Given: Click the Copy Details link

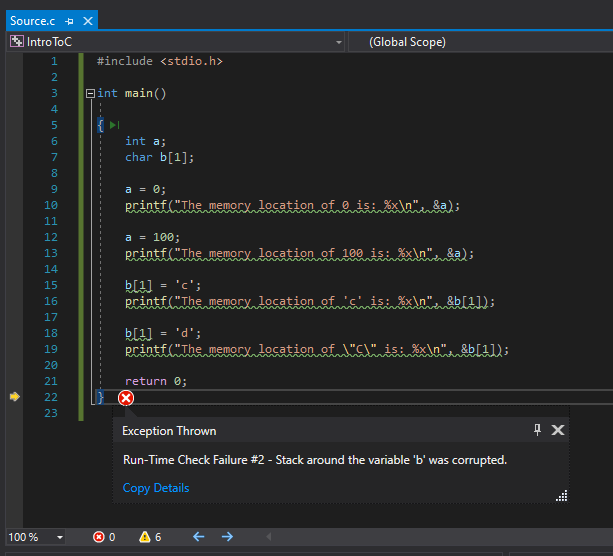Looking at the screenshot, I should coord(156,488).
